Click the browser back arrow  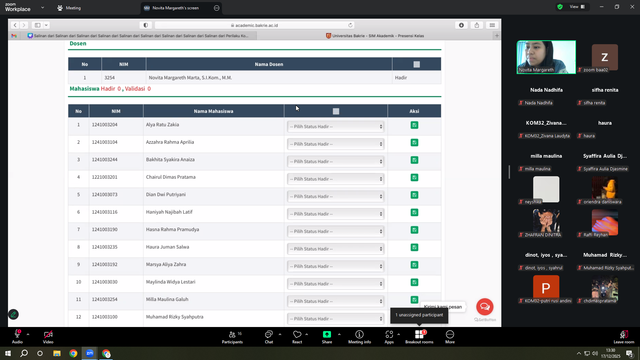pos(15,25)
